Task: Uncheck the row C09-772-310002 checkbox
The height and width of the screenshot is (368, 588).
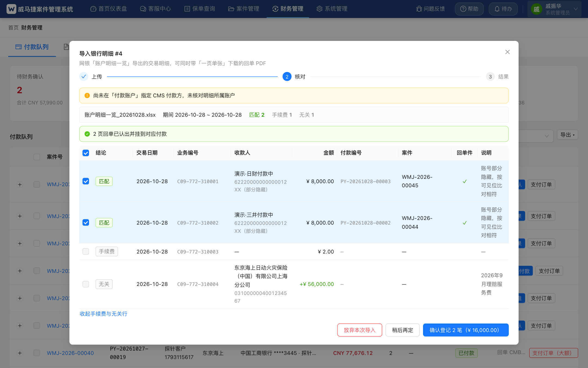Action: pos(86,223)
